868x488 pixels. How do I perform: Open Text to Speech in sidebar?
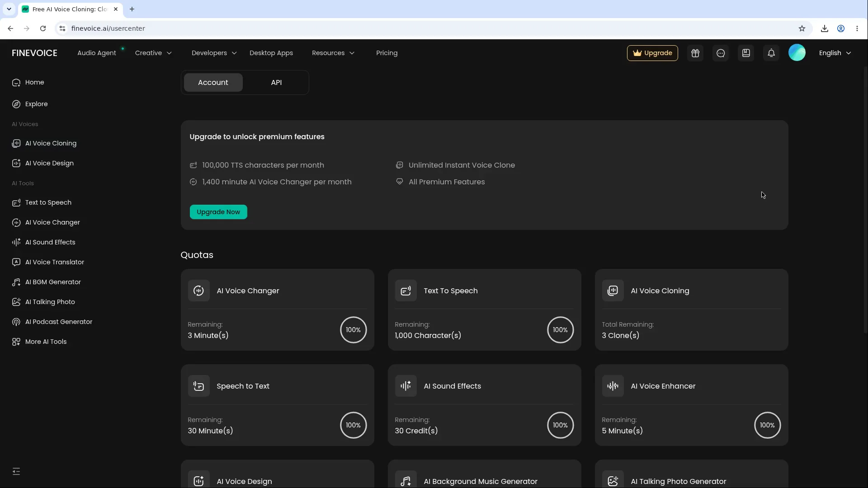pyautogui.click(x=42, y=202)
